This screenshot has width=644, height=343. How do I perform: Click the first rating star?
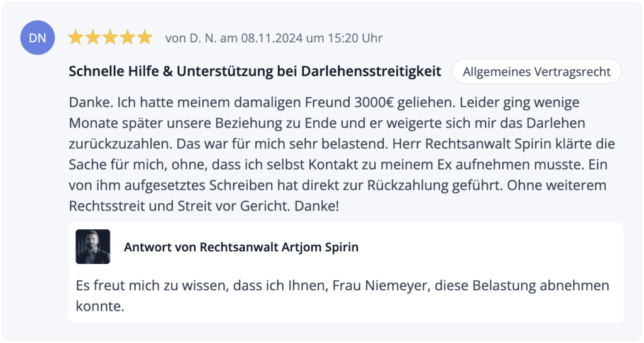pos(75,37)
